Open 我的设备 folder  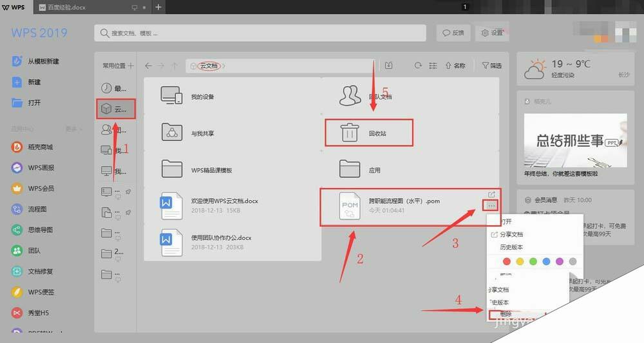(x=232, y=97)
